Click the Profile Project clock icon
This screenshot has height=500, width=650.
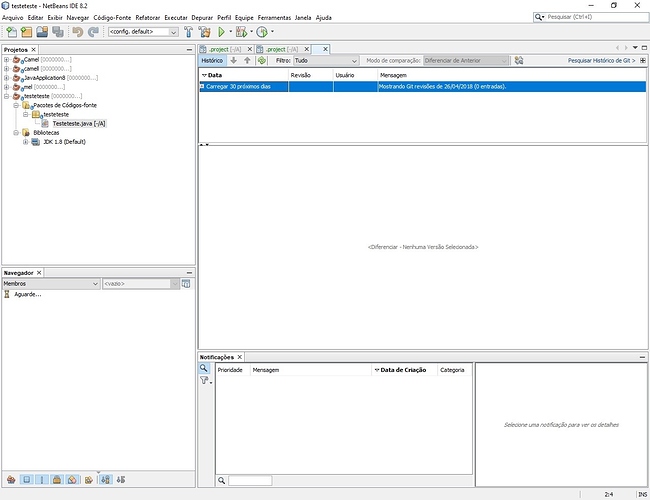(x=262, y=32)
